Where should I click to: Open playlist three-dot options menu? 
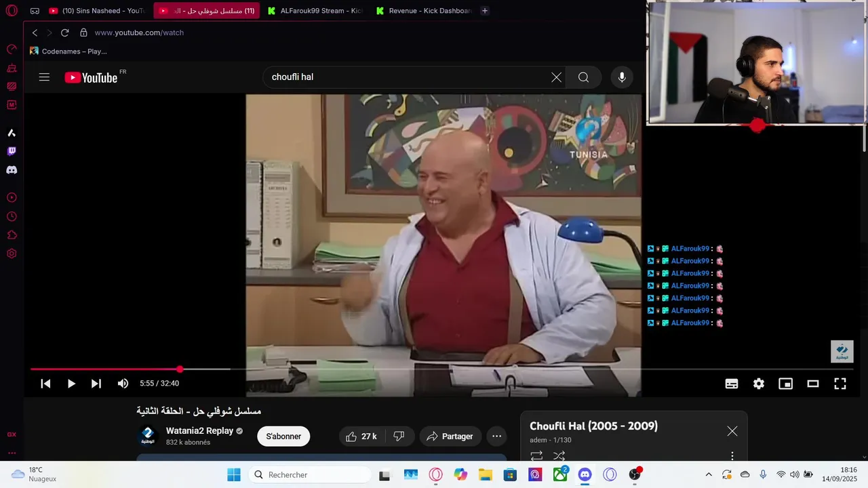pyautogui.click(x=732, y=456)
